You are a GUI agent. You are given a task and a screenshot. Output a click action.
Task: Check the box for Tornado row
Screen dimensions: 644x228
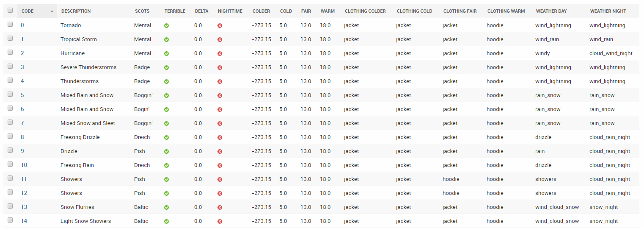[x=10, y=25]
